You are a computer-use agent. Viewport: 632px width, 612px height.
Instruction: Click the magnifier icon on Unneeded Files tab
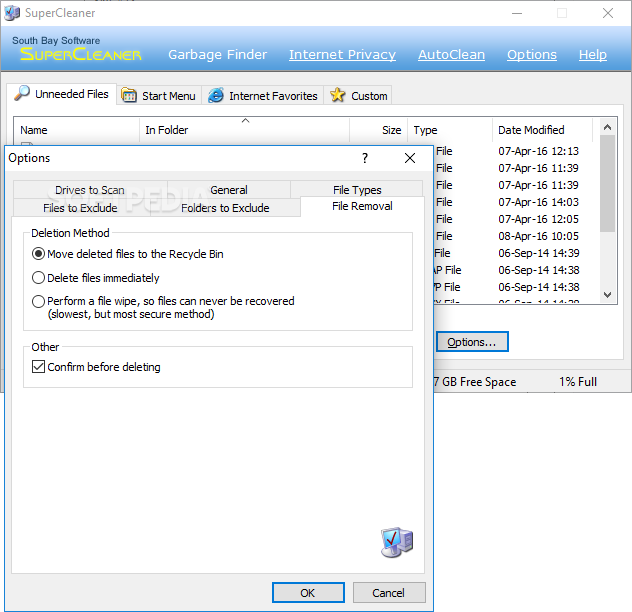click(22, 93)
